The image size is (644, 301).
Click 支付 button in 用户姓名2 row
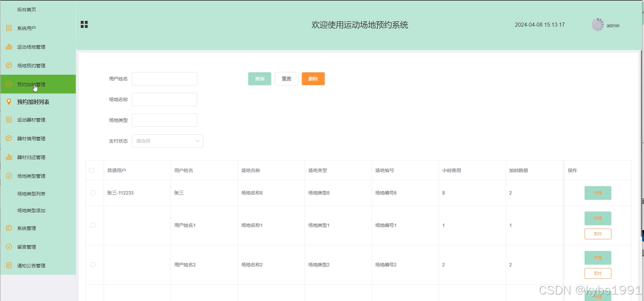pyautogui.click(x=598, y=273)
